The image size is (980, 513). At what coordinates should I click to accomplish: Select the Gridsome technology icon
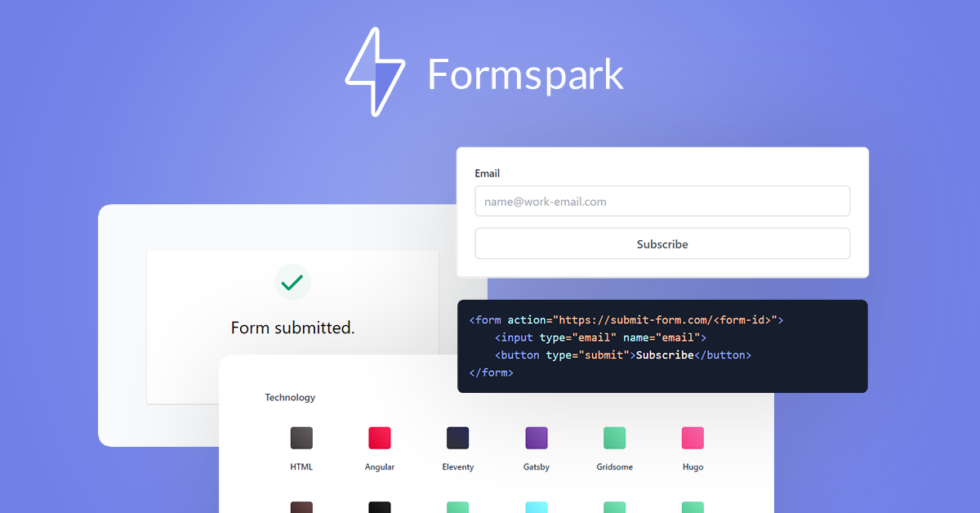(615, 438)
